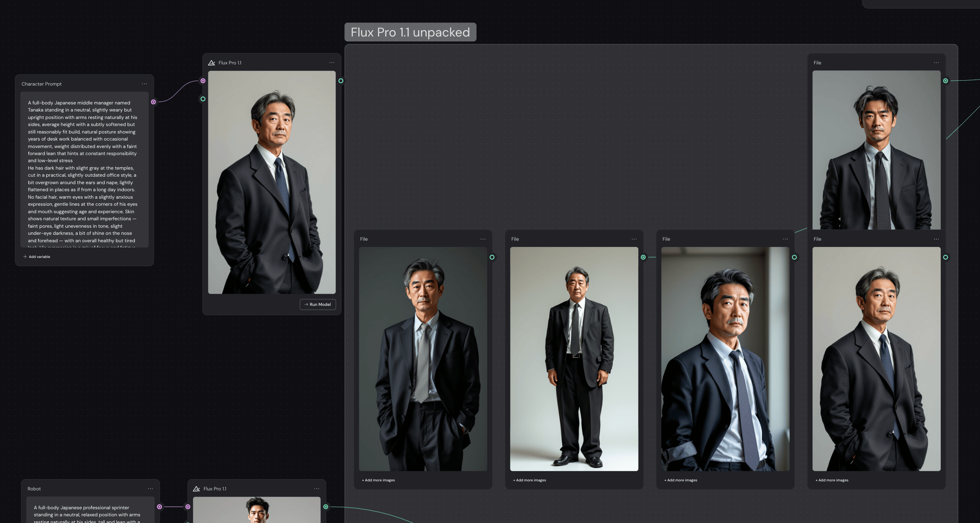
Task: Select the gray-tie portrait image
Action: (x=423, y=359)
